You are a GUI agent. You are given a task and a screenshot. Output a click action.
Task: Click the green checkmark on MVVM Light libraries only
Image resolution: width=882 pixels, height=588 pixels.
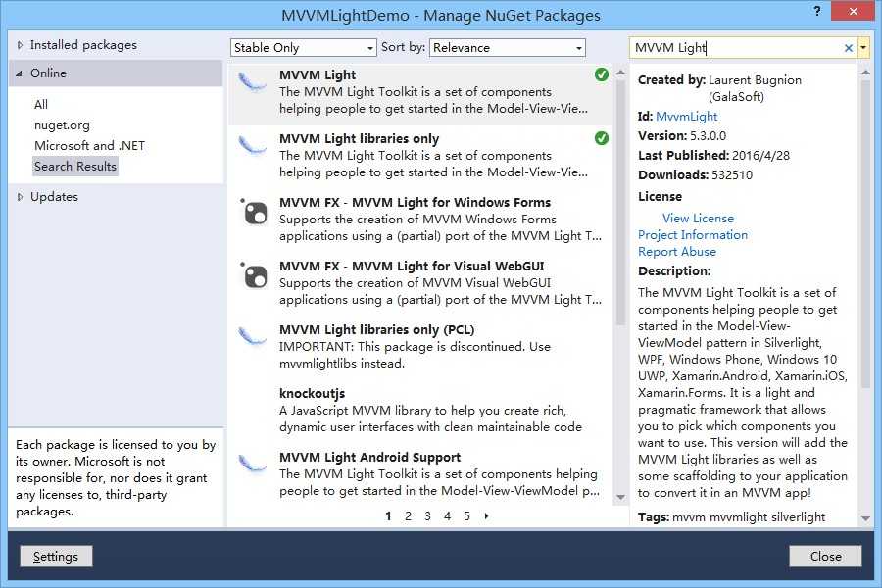coord(602,138)
